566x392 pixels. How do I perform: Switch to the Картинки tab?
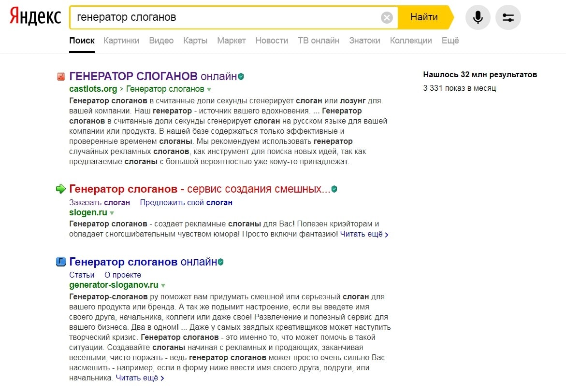pos(121,41)
